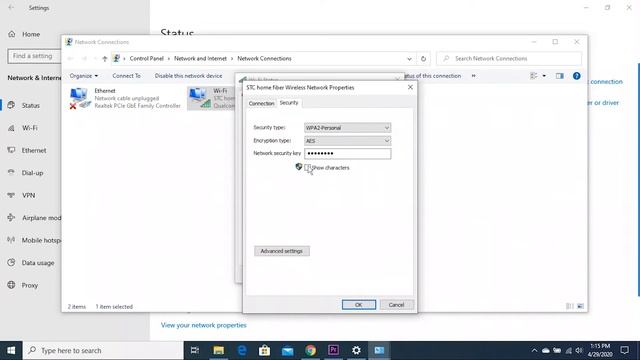
Task: Open Settings gear on the taskbar
Action: coord(356,350)
